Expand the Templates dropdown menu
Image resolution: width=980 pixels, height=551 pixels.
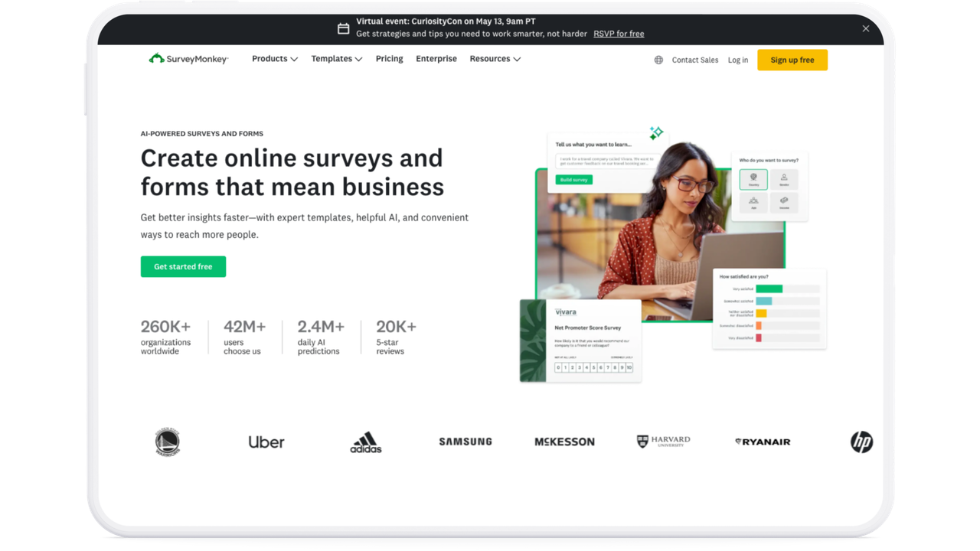point(337,59)
